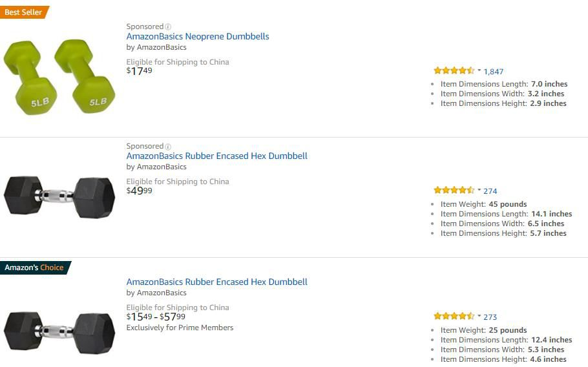
Task: Open the 45 pound hex dumbbell image
Action: click(x=59, y=197)
